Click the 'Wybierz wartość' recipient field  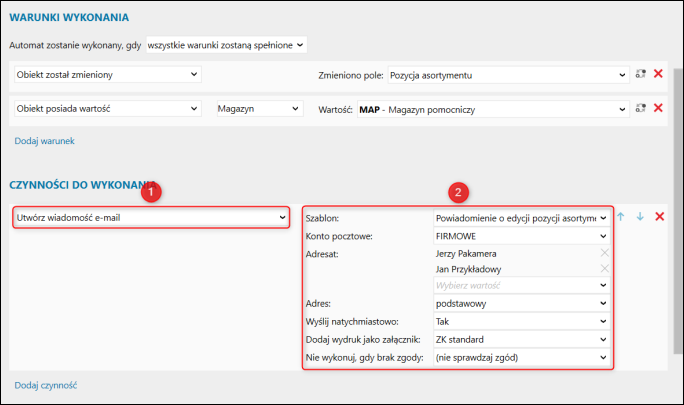click(515, 285)
